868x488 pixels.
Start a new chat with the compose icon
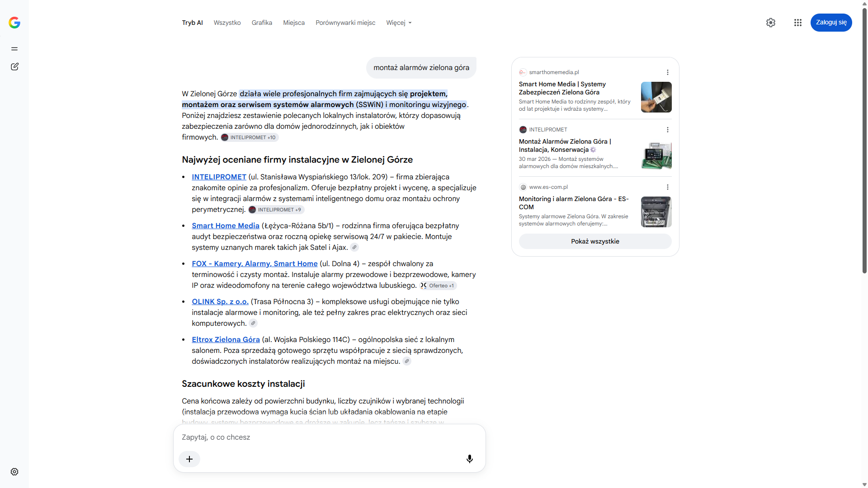(14, 67)
